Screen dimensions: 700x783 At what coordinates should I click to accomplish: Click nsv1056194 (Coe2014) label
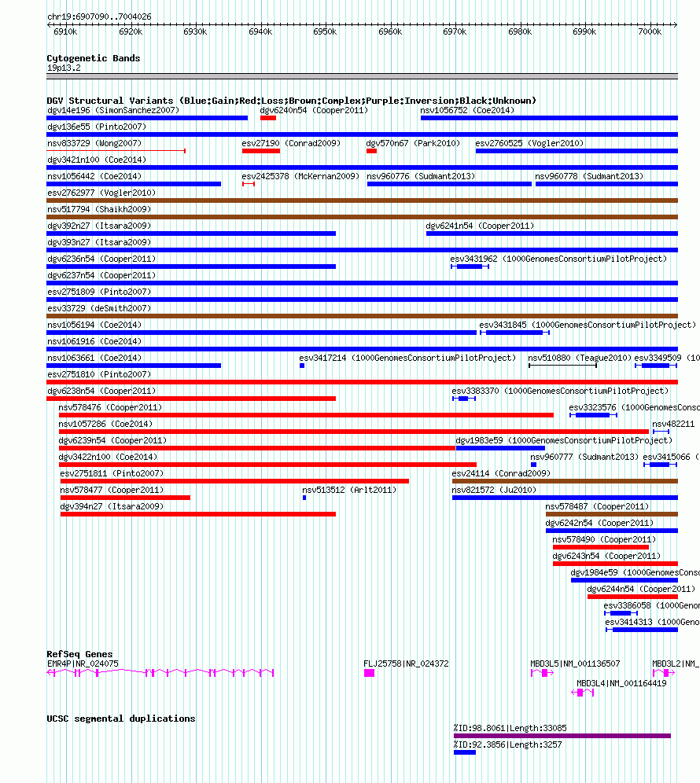click(94, 325)
